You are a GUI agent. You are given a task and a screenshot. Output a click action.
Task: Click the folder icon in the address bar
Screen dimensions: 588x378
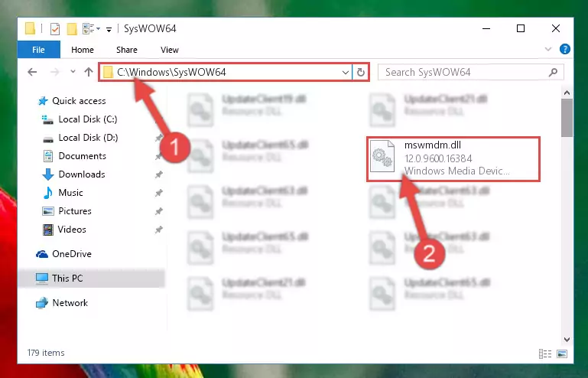(108, 72)
